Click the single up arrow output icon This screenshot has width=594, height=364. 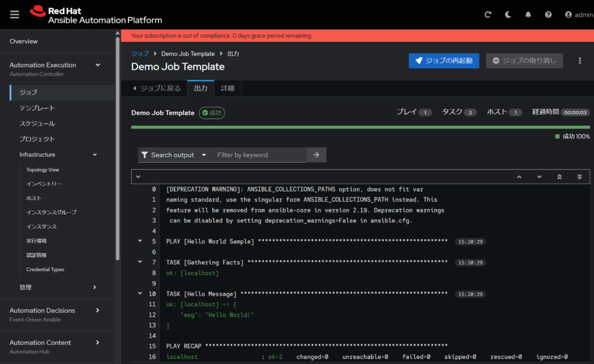(x=519, y=177)
